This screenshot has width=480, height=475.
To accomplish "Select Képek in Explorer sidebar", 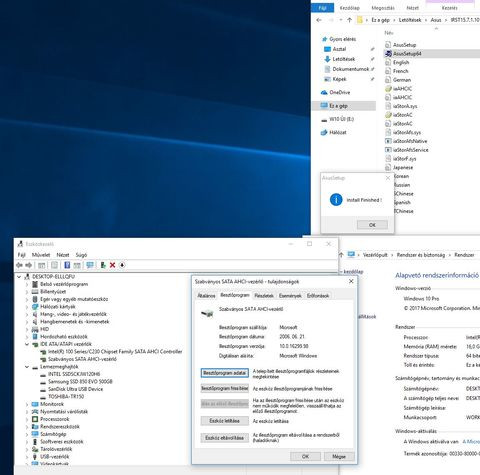I will [x=339, y=79].
